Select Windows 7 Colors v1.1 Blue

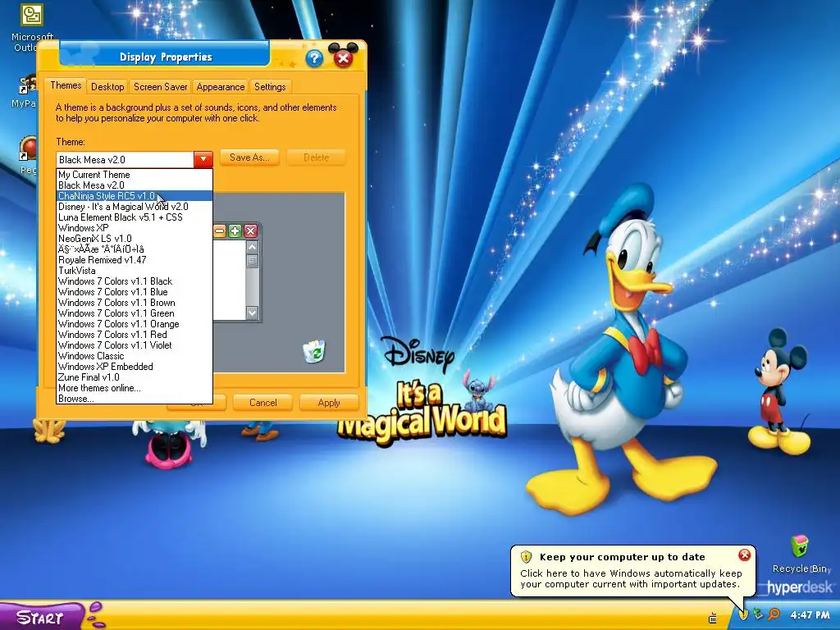tap(135, 292)
